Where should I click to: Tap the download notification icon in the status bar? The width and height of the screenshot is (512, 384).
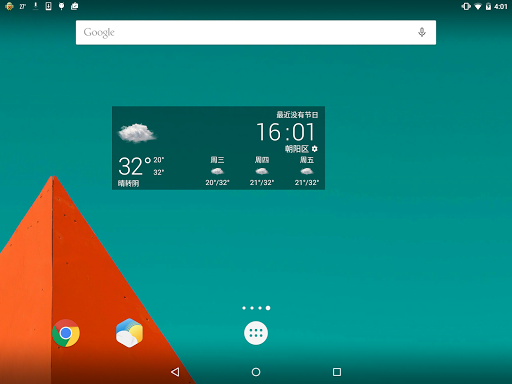[35, 6]
